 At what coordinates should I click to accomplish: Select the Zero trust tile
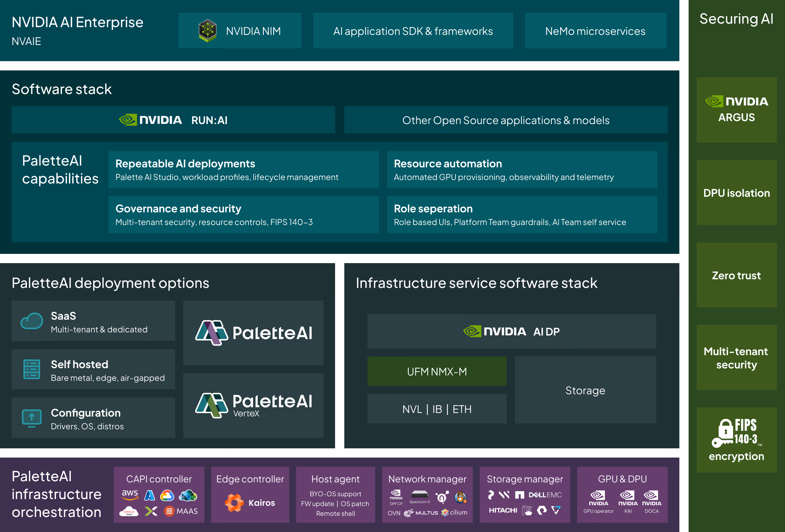(x=737, y=275)
